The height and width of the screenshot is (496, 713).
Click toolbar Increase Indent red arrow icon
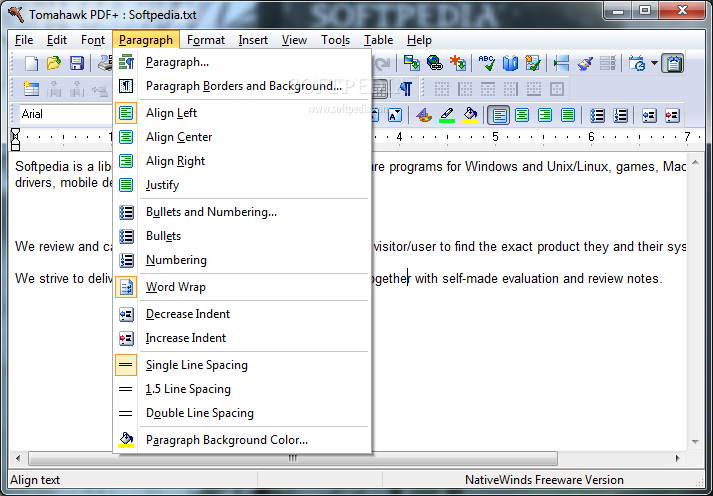point(672,115)
